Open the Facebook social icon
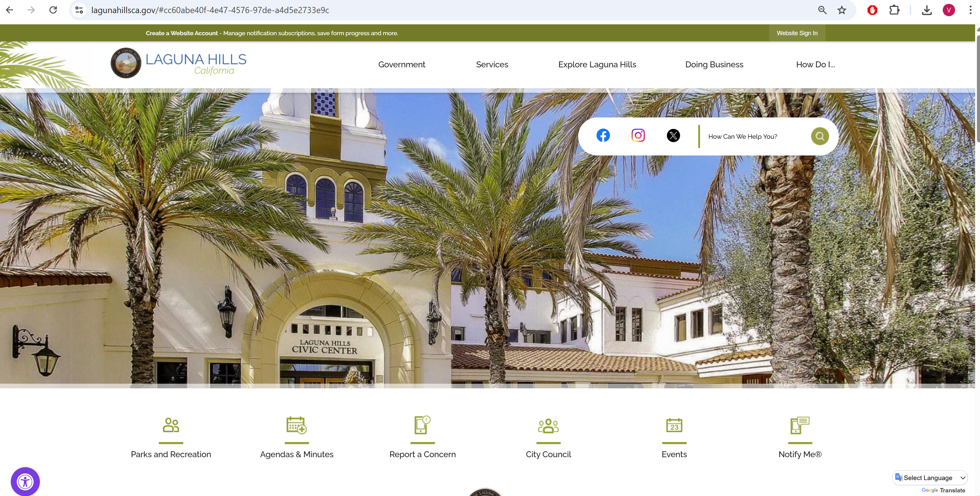980x496 pixels. 603,136
